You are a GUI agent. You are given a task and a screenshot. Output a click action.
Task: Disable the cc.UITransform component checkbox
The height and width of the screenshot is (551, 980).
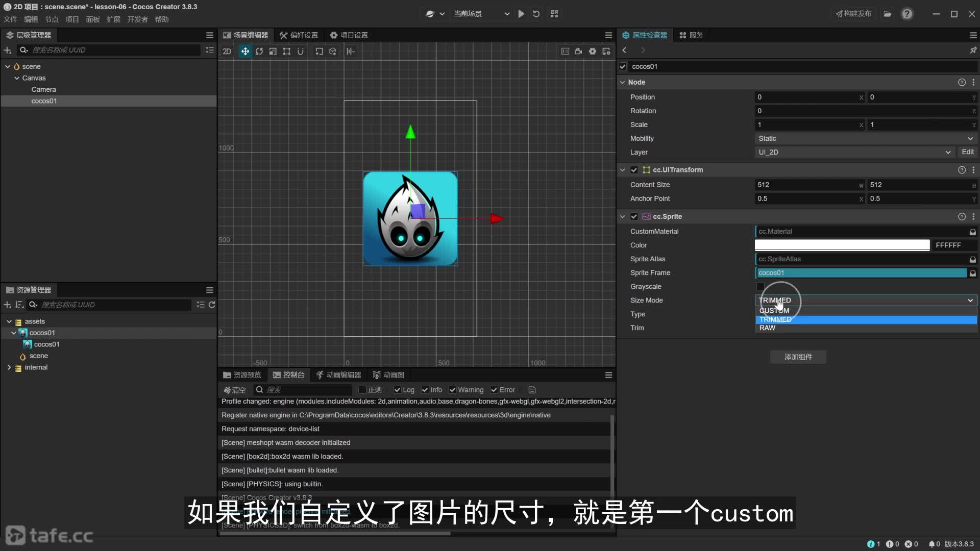click(634, 170)
